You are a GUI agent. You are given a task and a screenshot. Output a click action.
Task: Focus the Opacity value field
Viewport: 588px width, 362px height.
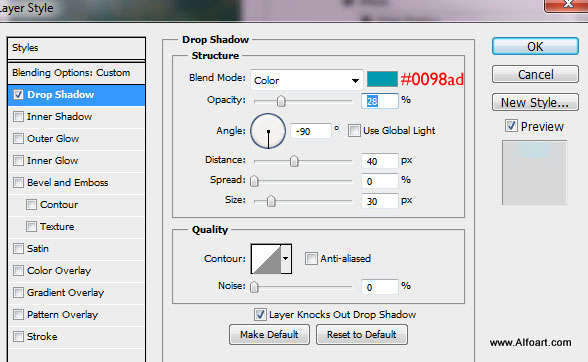[380, 101]
